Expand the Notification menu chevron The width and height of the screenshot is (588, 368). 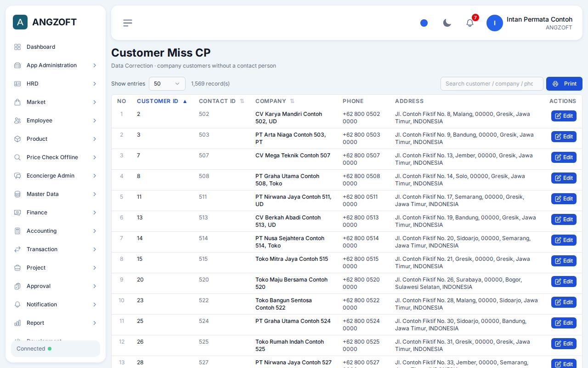tap(95, 305)
